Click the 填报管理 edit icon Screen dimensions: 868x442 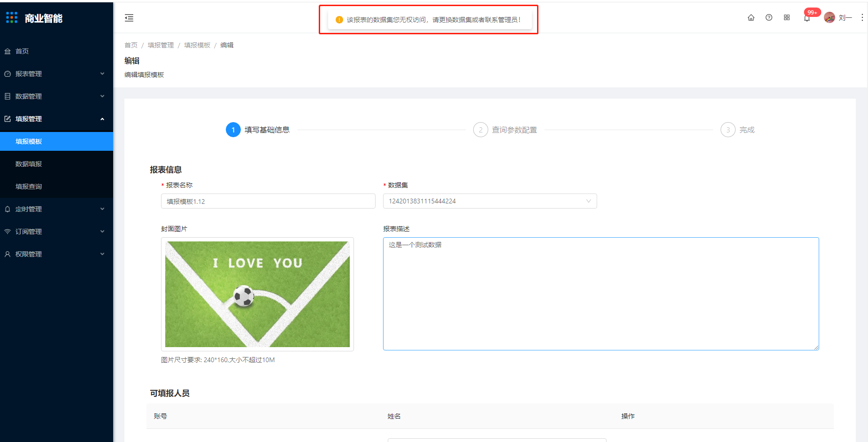point(8,119)
